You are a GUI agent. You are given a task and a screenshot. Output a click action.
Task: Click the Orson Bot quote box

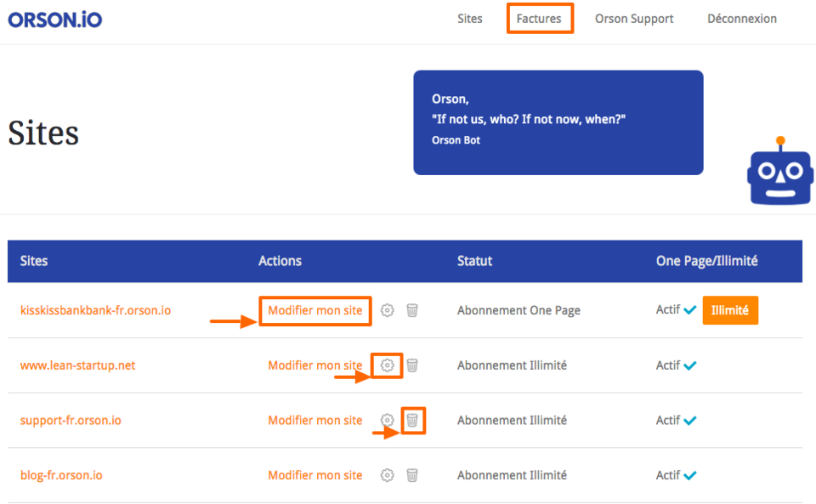558,122
